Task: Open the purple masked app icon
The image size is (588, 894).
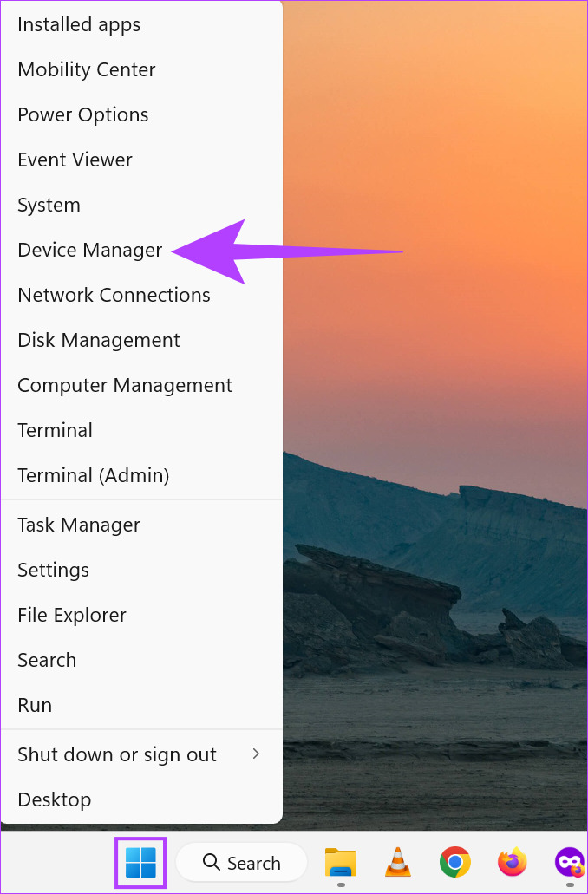Action: click(570, 862)
